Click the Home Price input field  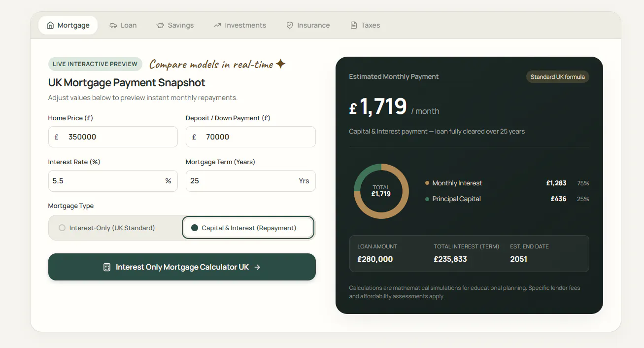point(113,137)
